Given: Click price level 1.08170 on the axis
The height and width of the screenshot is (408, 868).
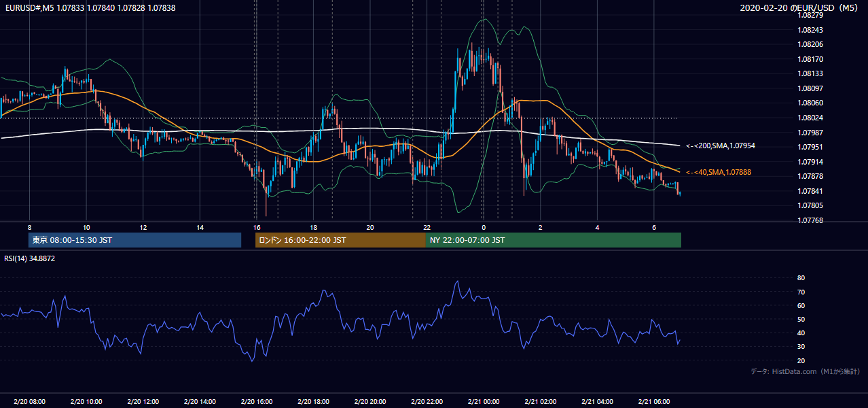Looking at the screenshot, I should (810, 59).
